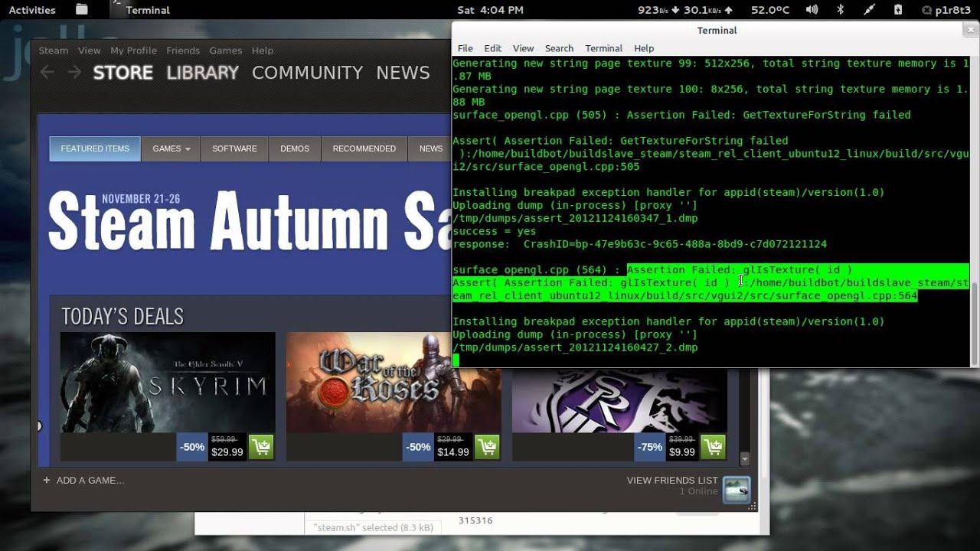Go back using Steam's back arrow

click(47, 72)
